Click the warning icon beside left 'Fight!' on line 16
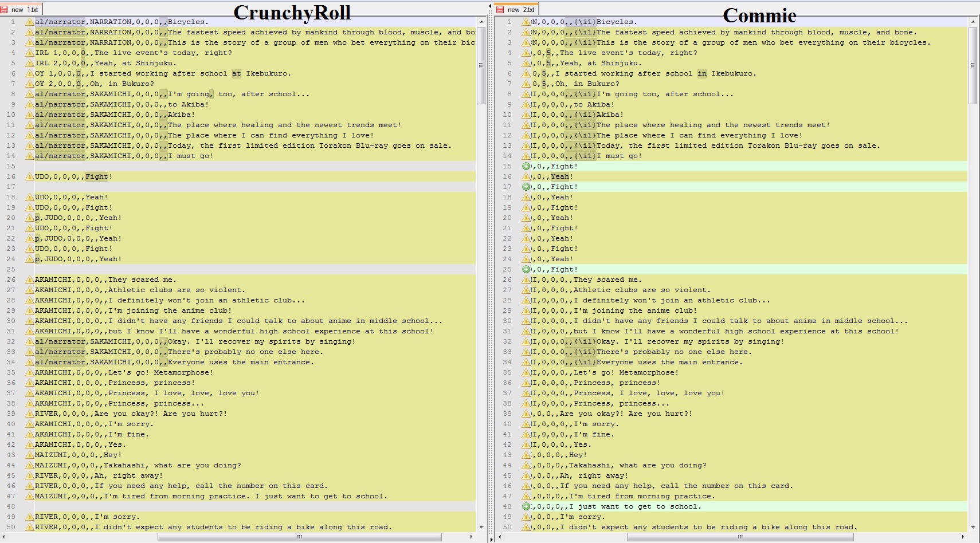 tap(30, 176)
